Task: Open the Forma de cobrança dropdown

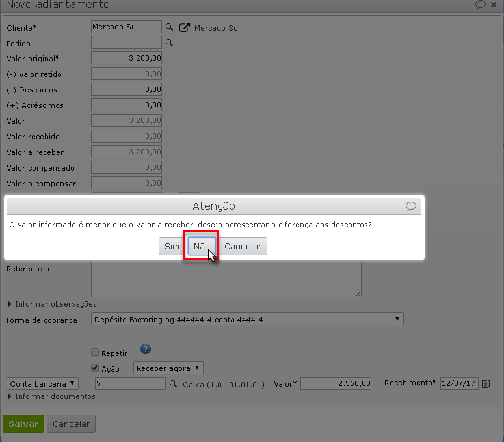Action: 247,319
